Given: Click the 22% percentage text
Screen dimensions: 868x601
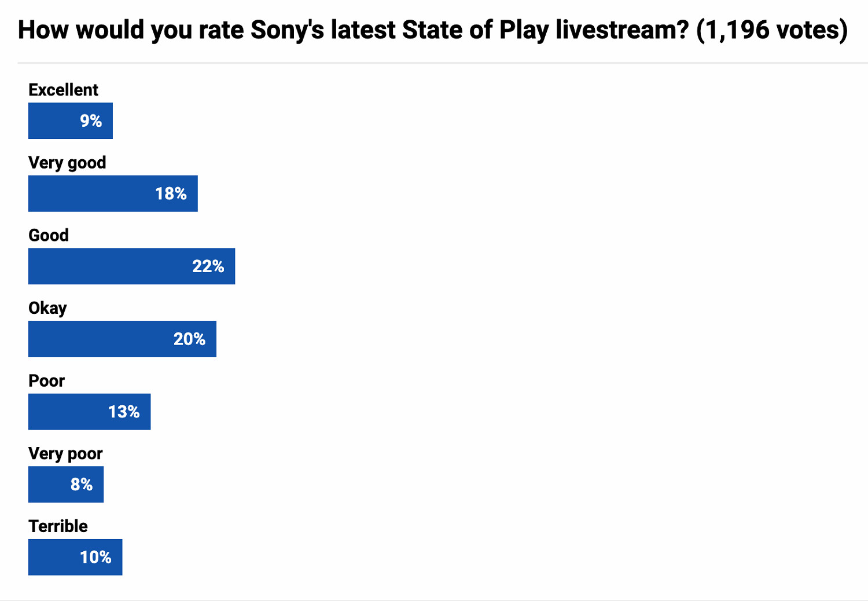Looking at the screenshot, I should [208, 266].
